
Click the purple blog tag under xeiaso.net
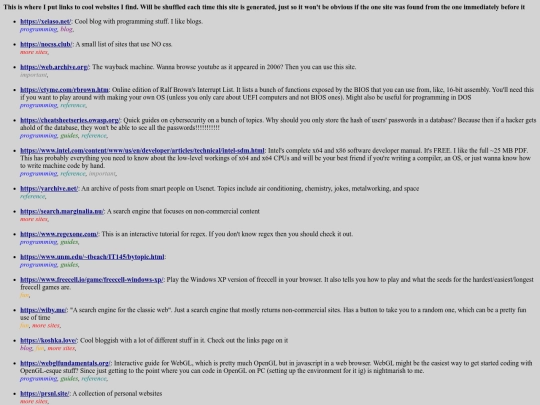pyautogui.click(x=66, y=29)
